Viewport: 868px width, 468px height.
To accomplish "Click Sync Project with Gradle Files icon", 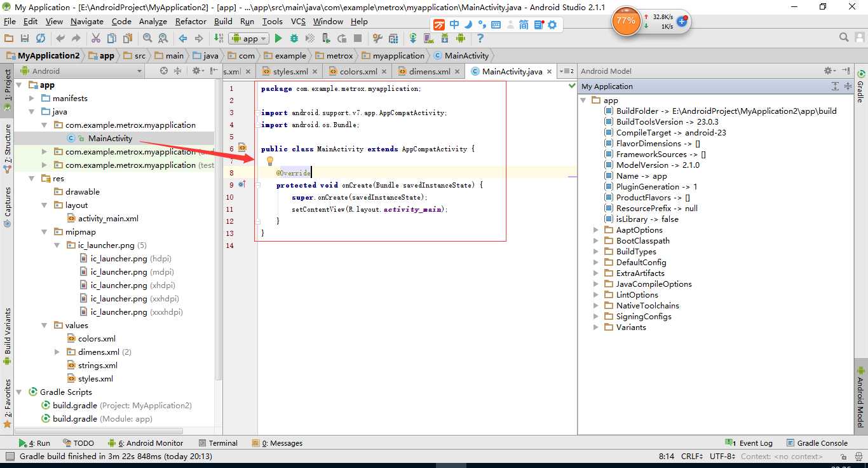I will 412,39.
